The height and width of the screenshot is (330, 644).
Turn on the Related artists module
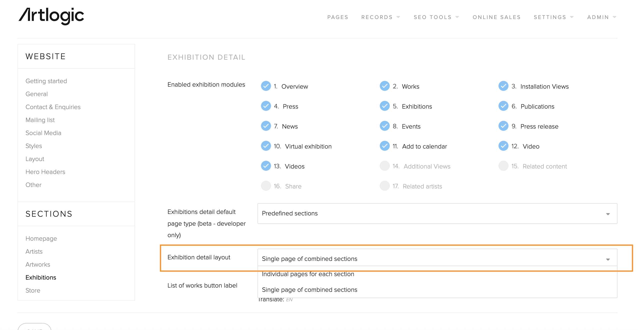384,186
